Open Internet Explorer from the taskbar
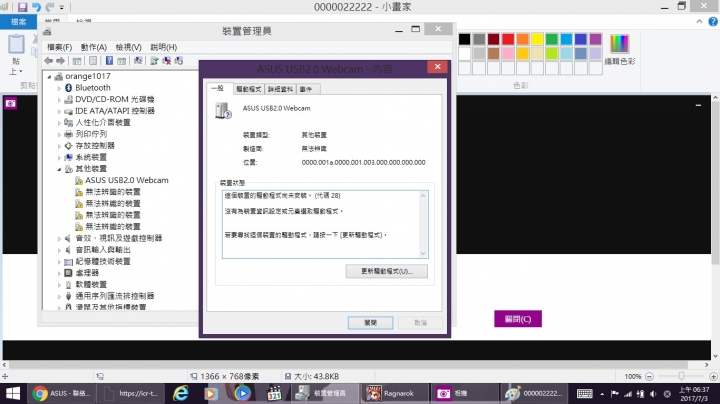720x404 pixels. tap(181, 393)
